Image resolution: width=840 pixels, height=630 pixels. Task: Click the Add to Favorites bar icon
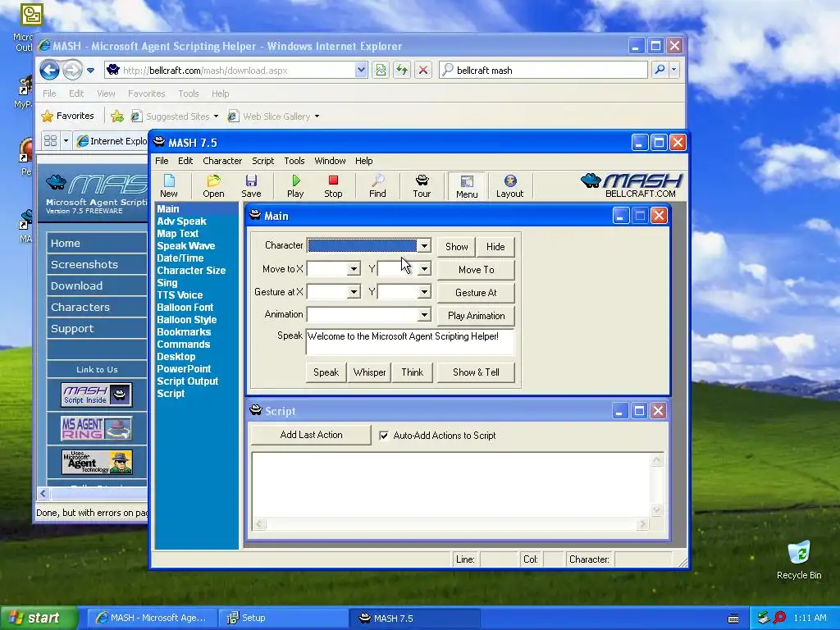(x=117, y=116)
